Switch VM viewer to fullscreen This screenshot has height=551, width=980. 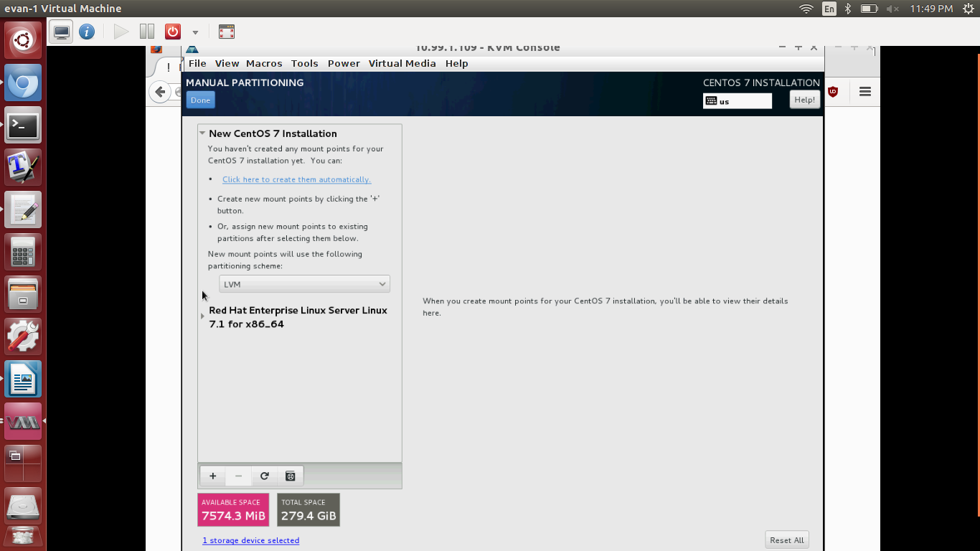[x=227, y=32]
